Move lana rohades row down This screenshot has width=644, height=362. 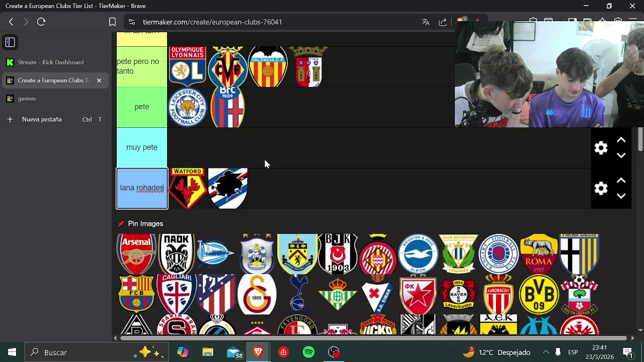click(621, 197)
